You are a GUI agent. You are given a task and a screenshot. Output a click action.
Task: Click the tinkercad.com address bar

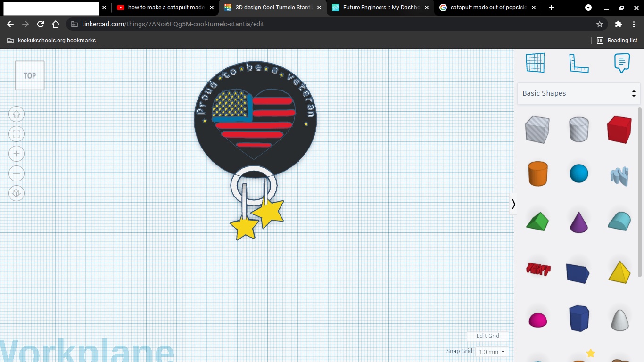(x=337, y=24)
